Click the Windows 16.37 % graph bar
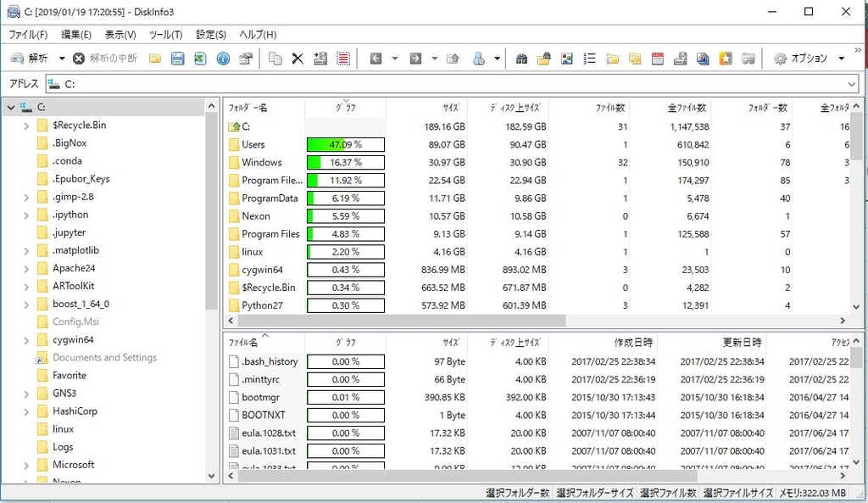This screenshot has width=868, height=503. click(346, 162)
